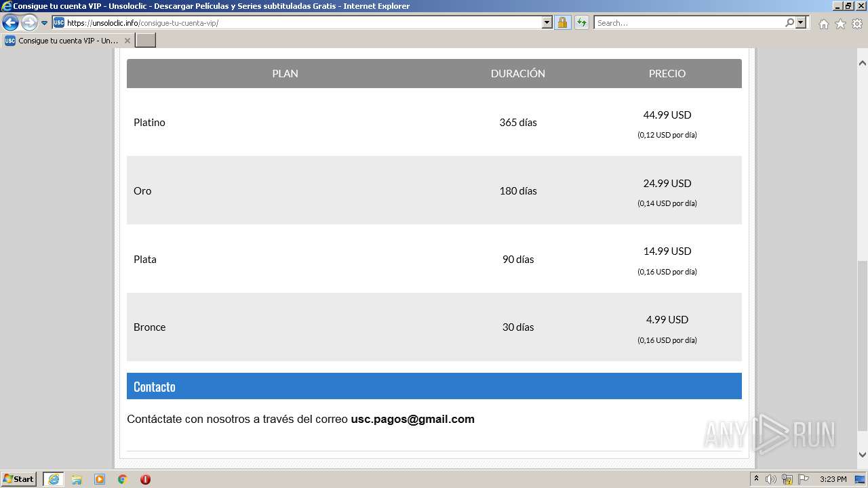Click the network tray icon
Viewport: 868px width, 488px height.
787,479
